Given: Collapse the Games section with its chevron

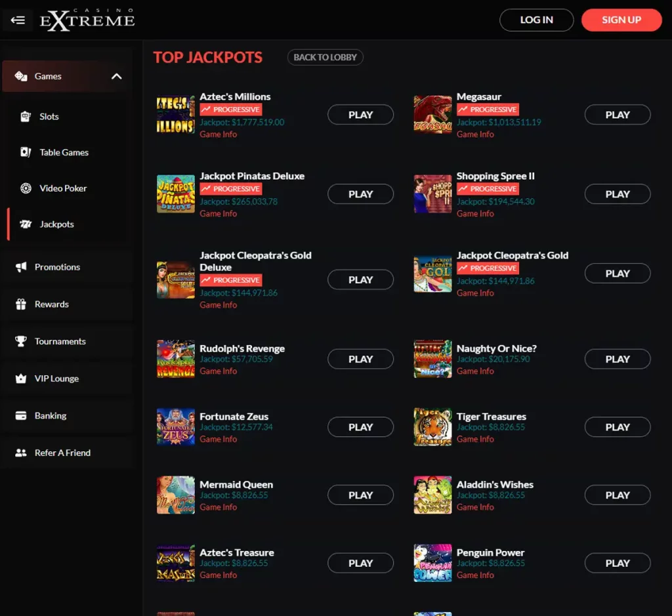Looking at the screenshot, I should pos(117,76).
